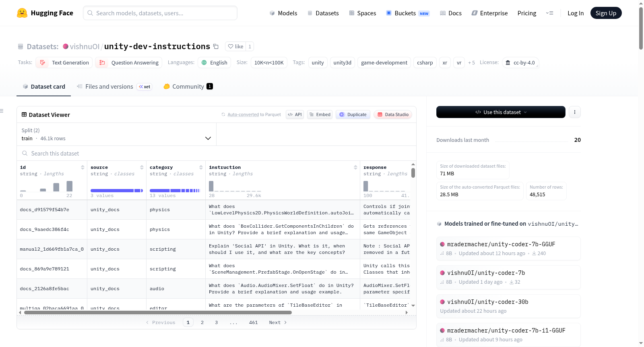Click the Sign Up button

click(x=606, y=13)
